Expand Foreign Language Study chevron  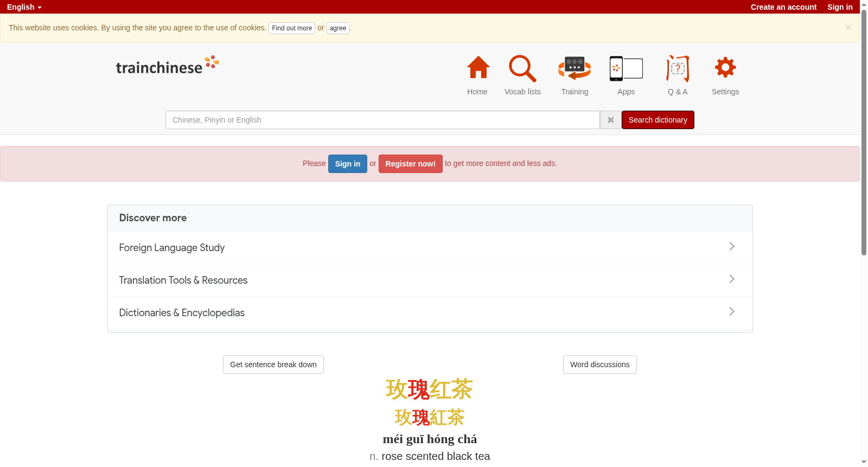pyautogui.click(x=732, y=246)
